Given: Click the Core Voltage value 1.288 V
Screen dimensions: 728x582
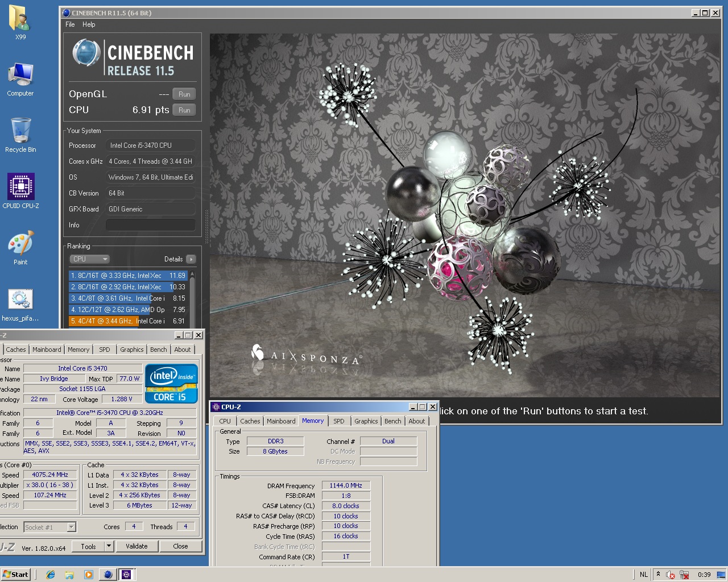Looking at the screenshot, I should 122,399.
